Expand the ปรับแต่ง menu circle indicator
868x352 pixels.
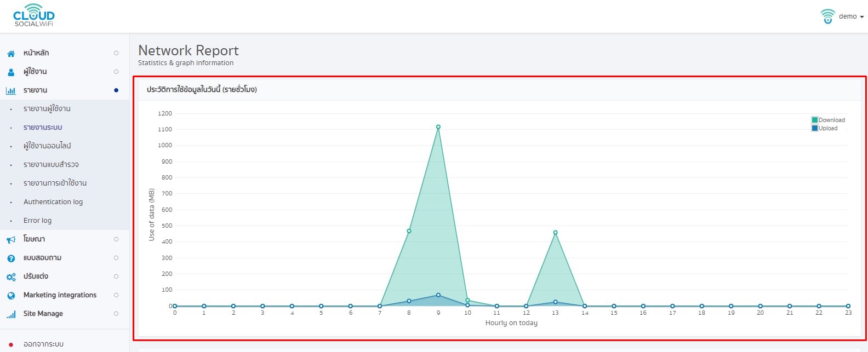coord(116,276)
